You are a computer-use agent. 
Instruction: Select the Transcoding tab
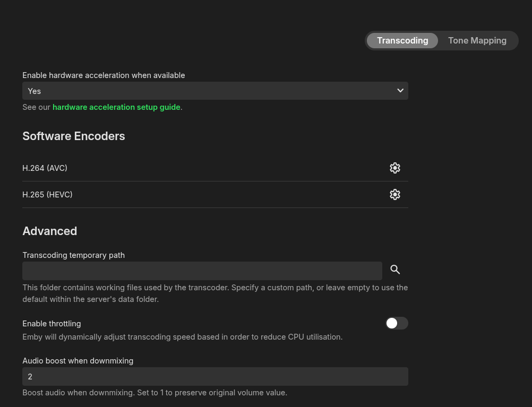click(402, 41)
